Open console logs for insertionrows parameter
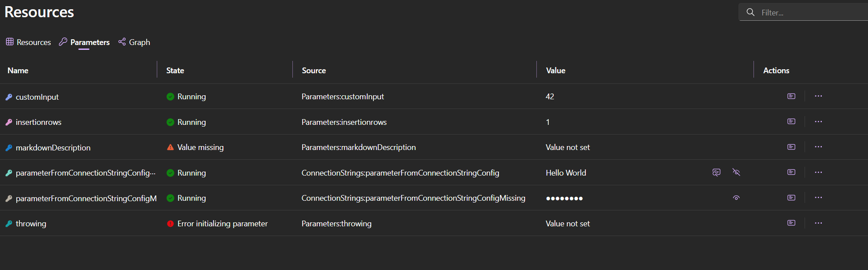Viewport: 868px width, 270px height. [791, 121]
